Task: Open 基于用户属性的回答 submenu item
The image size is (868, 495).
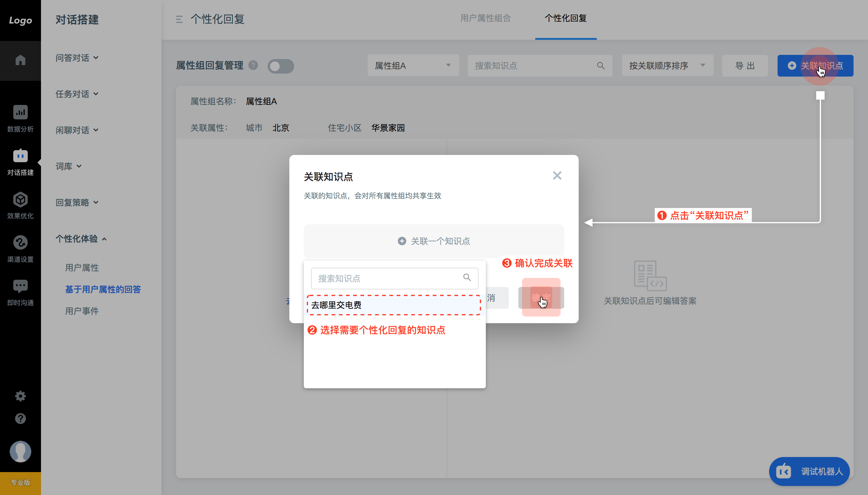Action: point(103,289)
